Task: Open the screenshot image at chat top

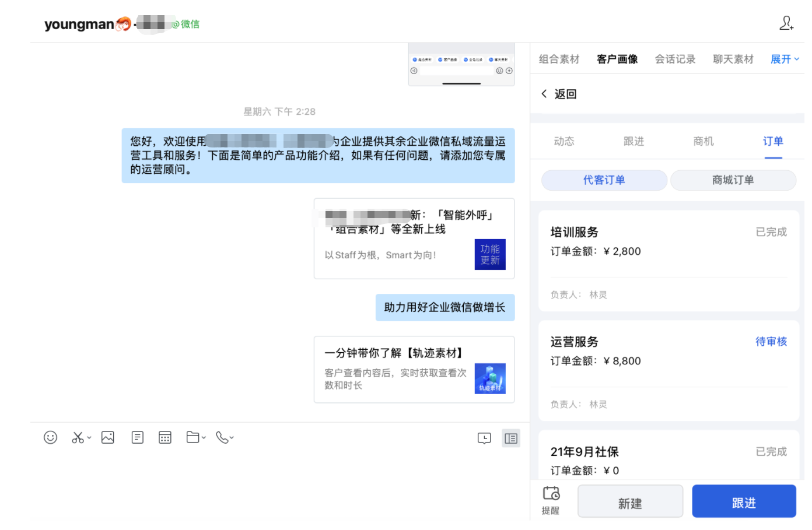Action: (x=461, y=64)
